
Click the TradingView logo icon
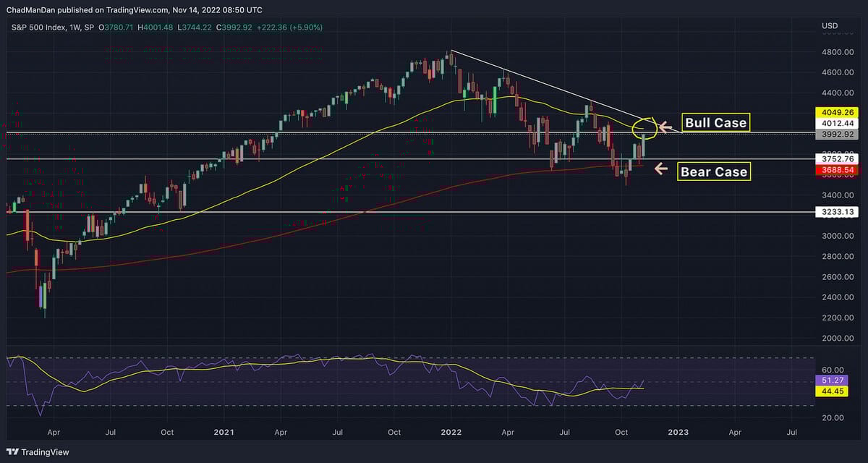point(12,452)
